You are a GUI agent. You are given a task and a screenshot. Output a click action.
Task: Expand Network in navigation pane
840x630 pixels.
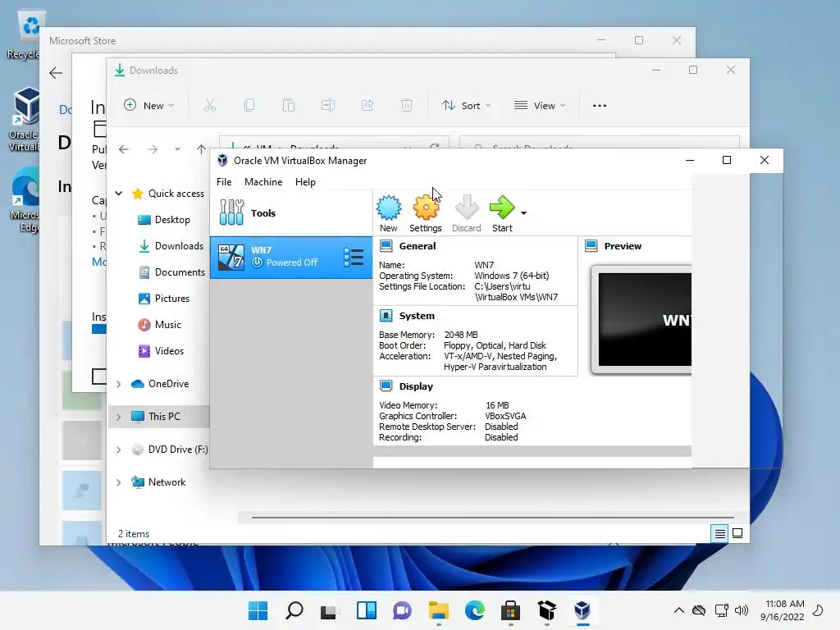(x=119, y=482)
